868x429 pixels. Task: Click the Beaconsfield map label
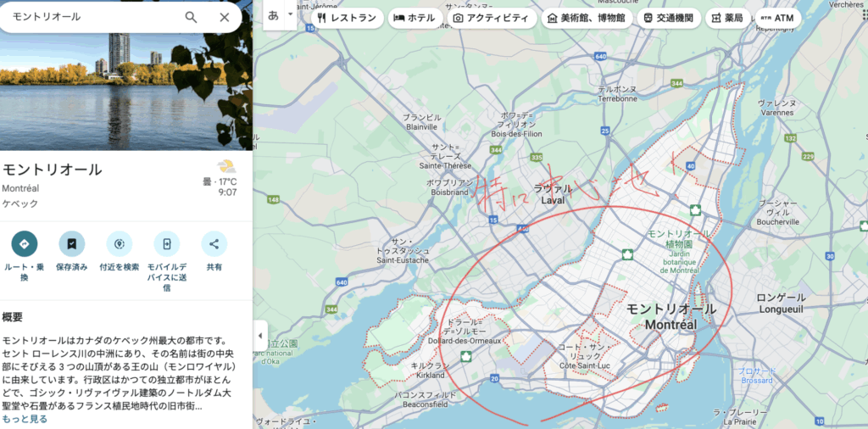pos(426,399)
